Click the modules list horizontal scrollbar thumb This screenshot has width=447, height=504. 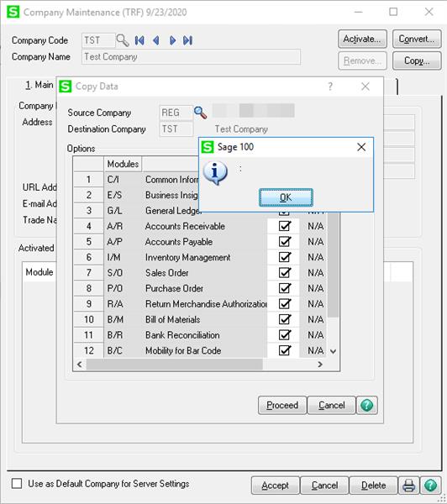point(174,365)
